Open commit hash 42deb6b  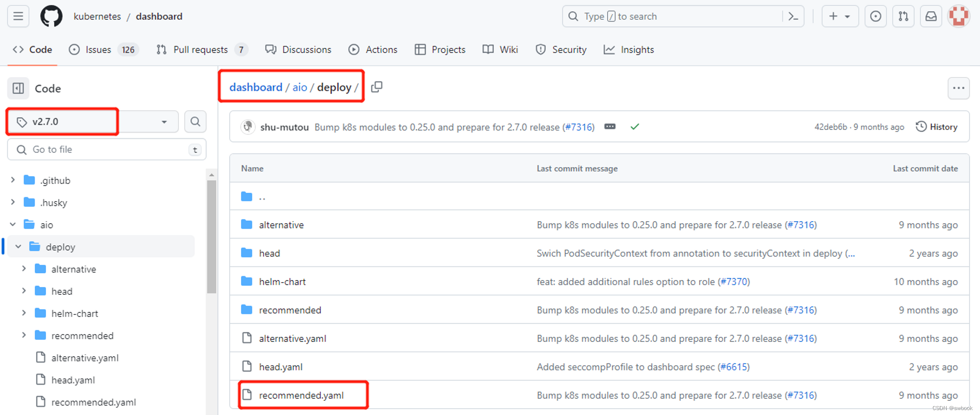pyautogui.click(x=831, y=127)
